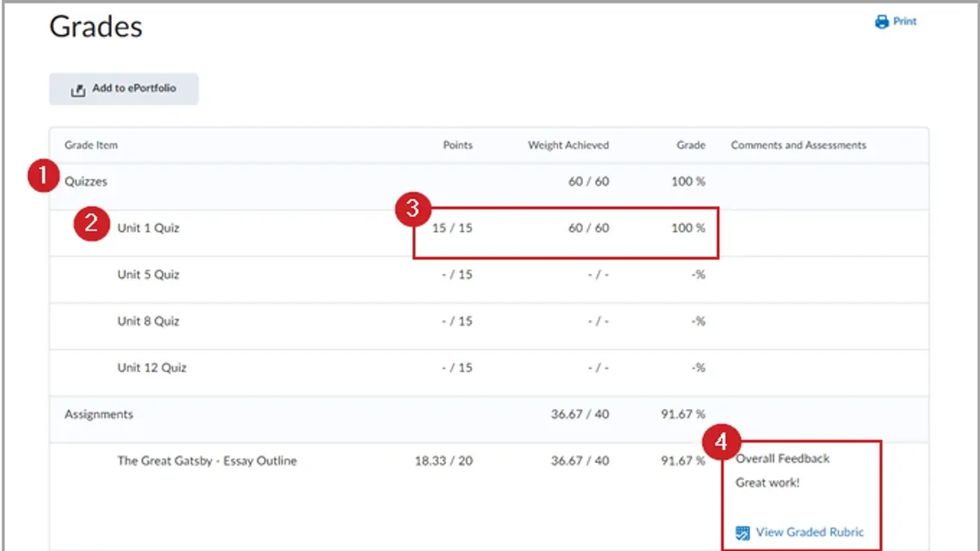Select Unit 5 Quiz points - / 15
Screen dimensions: 980x551
pyautogui.click(x=457, y=275)
